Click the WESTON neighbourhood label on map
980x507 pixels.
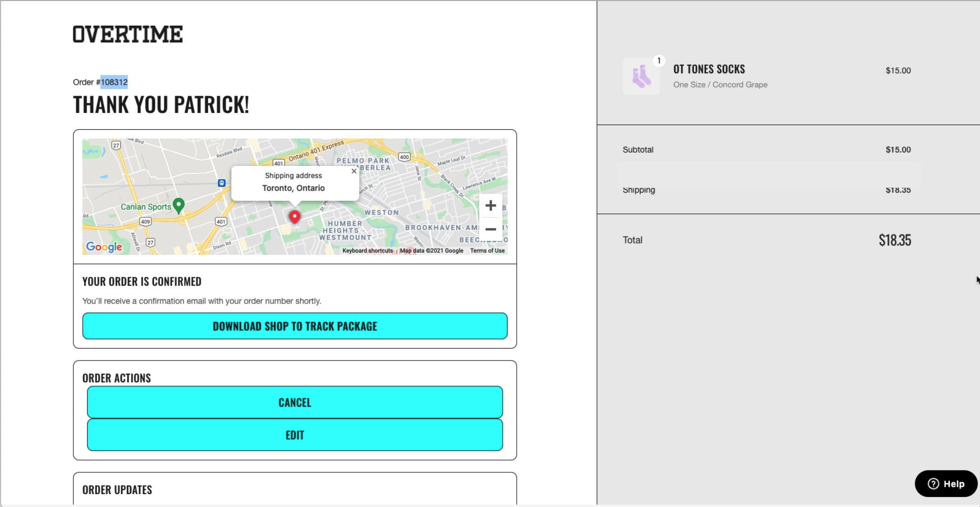click(382, 212)
